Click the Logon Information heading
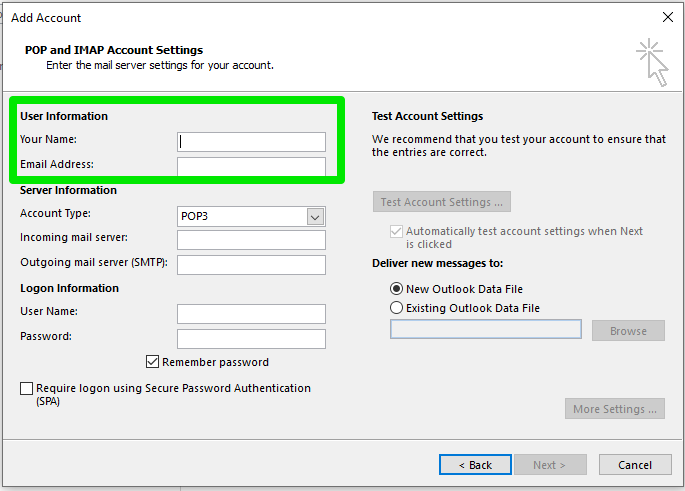This screenshot has height=491, width=685. coord(69,288)
